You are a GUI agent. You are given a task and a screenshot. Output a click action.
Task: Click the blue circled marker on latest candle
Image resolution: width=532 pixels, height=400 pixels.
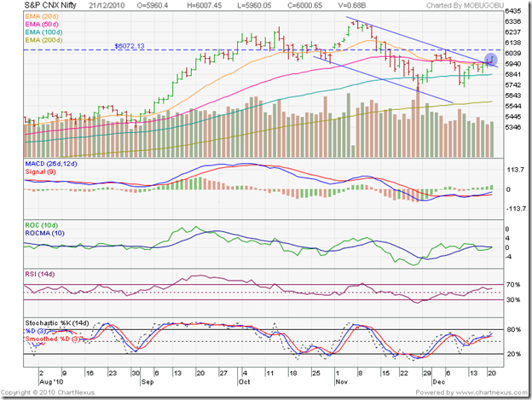pyautogui.click(x=490, y=58)
